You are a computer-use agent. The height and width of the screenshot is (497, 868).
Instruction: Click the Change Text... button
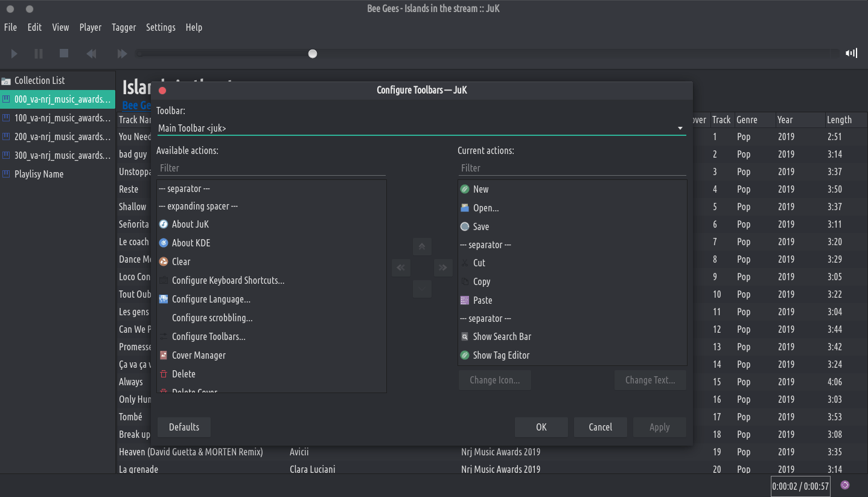(650, 380)
